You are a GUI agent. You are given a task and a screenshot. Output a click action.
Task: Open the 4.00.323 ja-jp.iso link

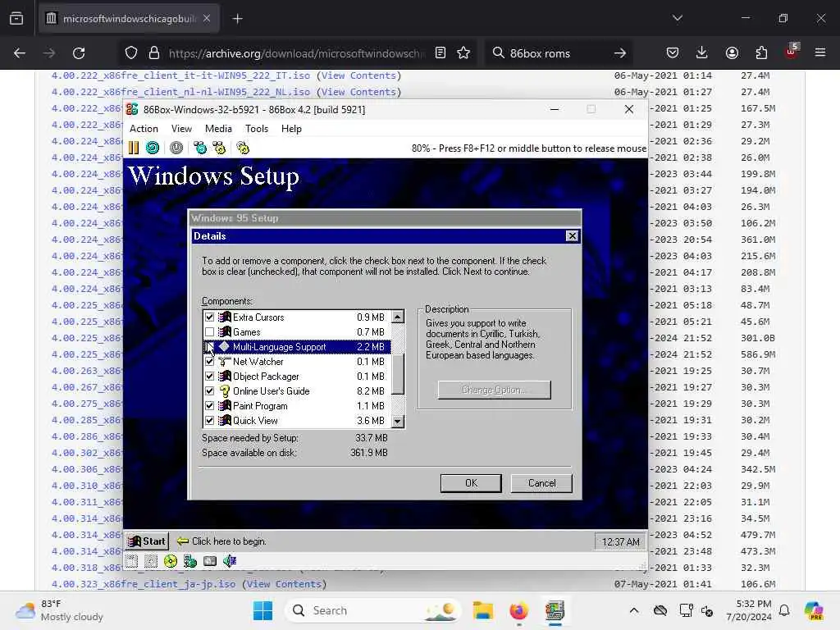(143, 584)
